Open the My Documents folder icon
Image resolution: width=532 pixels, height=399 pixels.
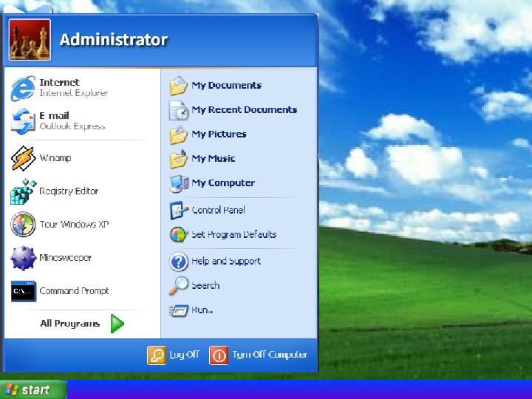[179, 86]
